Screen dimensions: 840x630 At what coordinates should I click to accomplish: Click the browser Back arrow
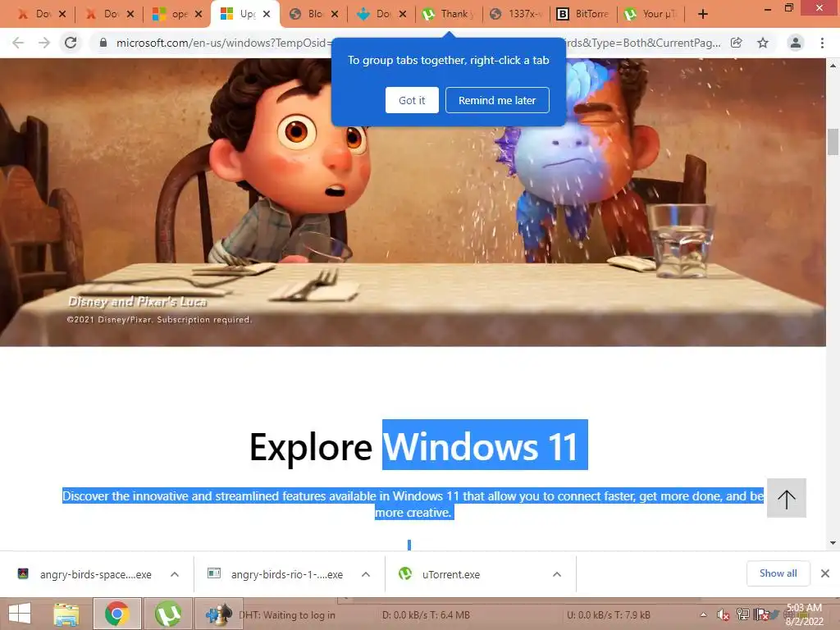tap(18, 43)
